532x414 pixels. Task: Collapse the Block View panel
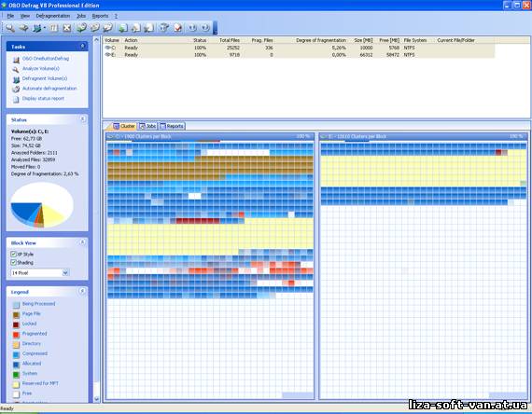[82, 242]
